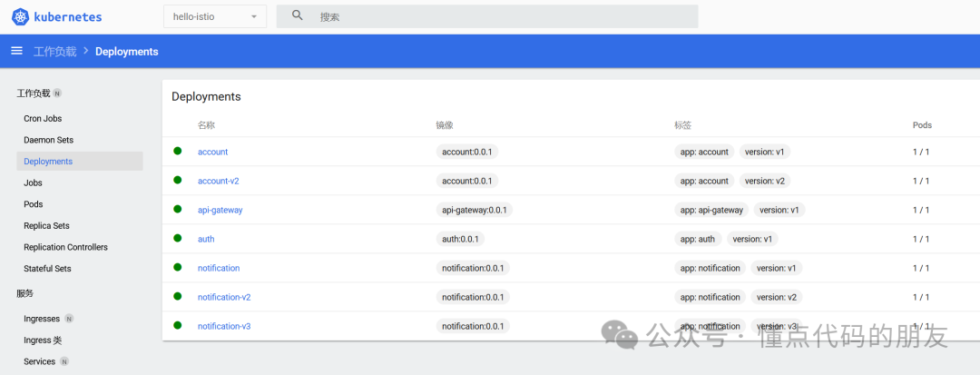Click the account:0.0.1 chip in account-v2 row
The height and width of the screenshot is (375, 980).
(467, 181)
